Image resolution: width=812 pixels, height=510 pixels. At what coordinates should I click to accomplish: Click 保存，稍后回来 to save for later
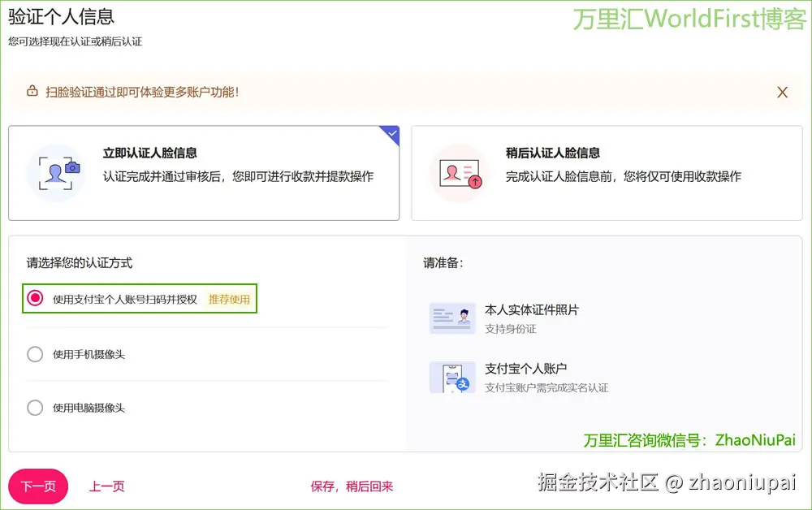pos(352,485)
